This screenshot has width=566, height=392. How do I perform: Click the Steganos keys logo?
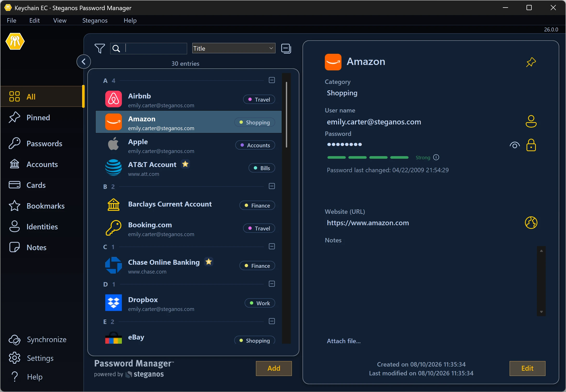[x=15, y=41]
